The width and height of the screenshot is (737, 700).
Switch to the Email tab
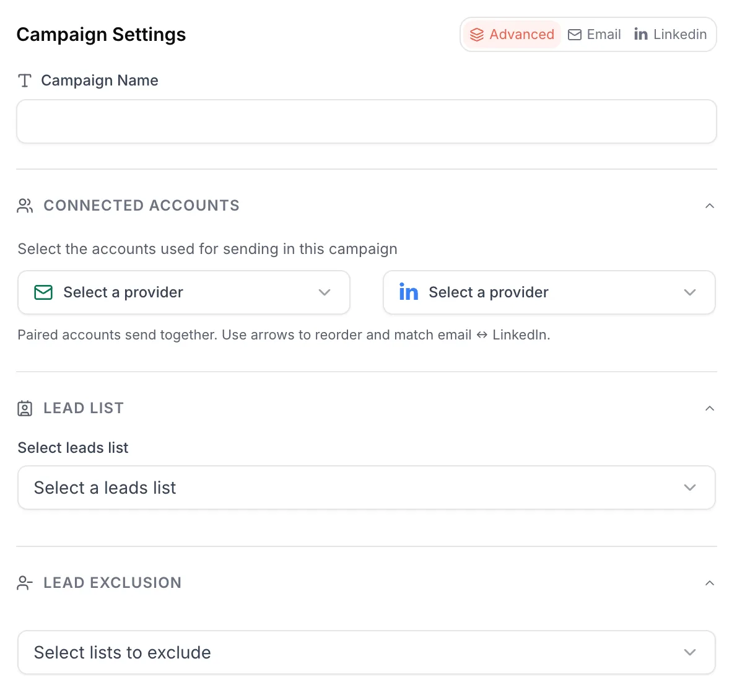tap(595, 34)
